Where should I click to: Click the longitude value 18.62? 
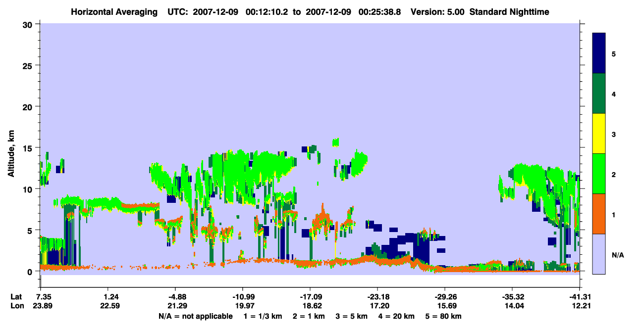(312, 306)
